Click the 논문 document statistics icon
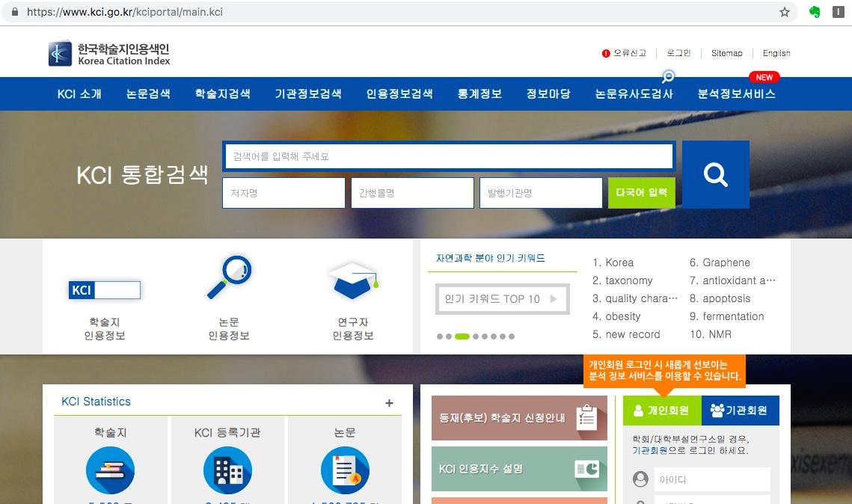The image size is (852, 504). pos(345,470)
